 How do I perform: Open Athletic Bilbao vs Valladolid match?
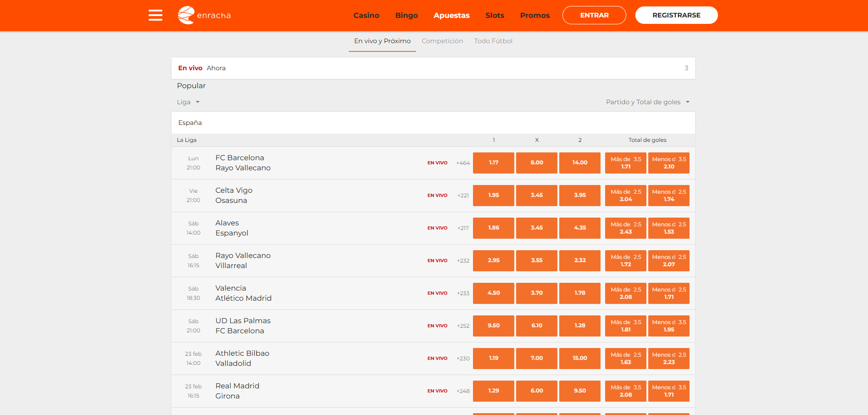242,358
